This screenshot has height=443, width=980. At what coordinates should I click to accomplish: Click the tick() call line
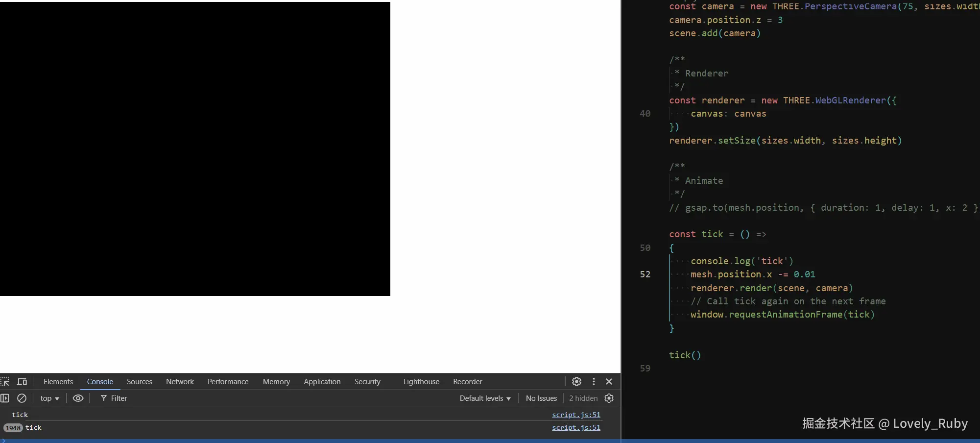coord(685,355)
